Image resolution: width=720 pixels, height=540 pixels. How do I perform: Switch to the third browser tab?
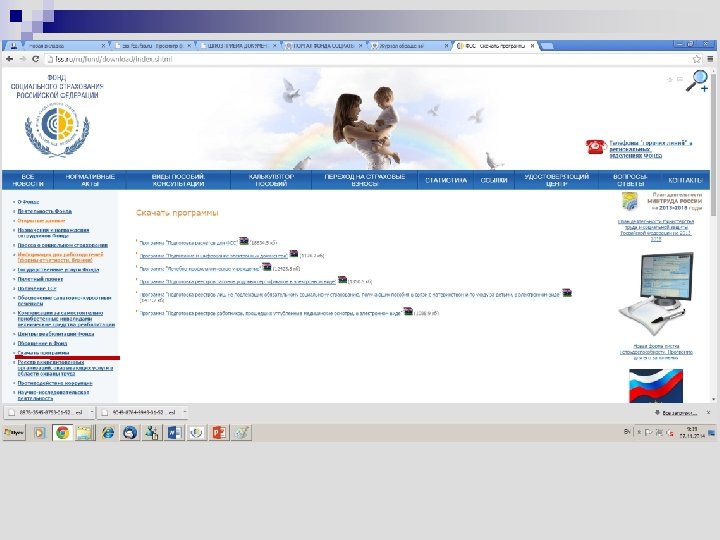coord(238,46)
